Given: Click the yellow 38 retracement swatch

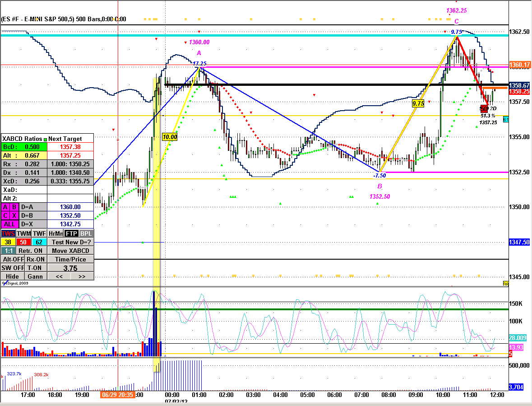Looking at the screenshot, I should 8,242.
